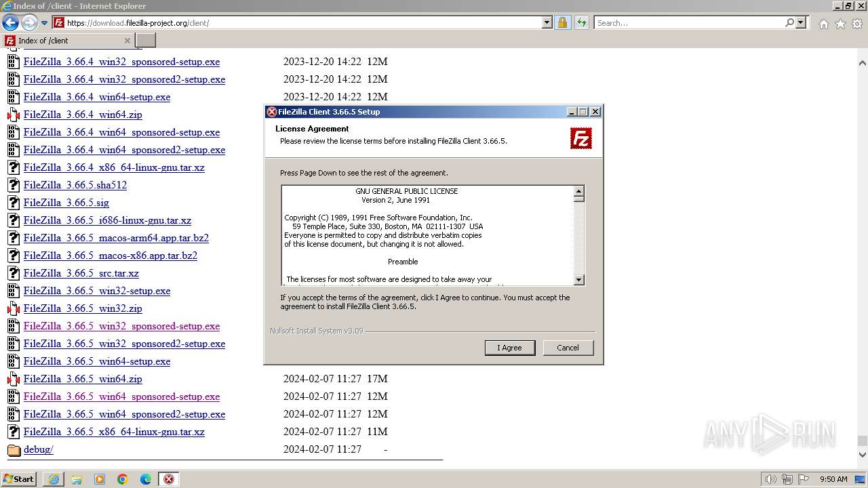The width and height of the screenshot is (868, 488).
Task: Open recent pages dropdown arrow
Action: [x=45, y=23]
